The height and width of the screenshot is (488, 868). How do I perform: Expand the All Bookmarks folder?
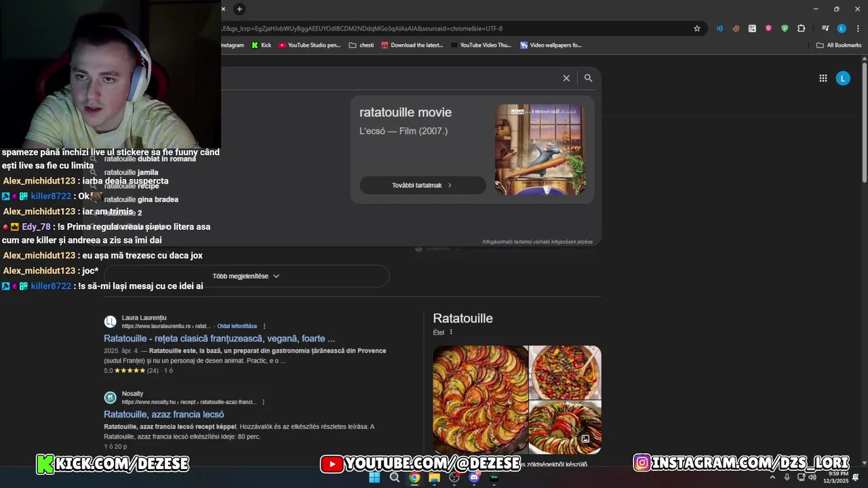(839, 45)
